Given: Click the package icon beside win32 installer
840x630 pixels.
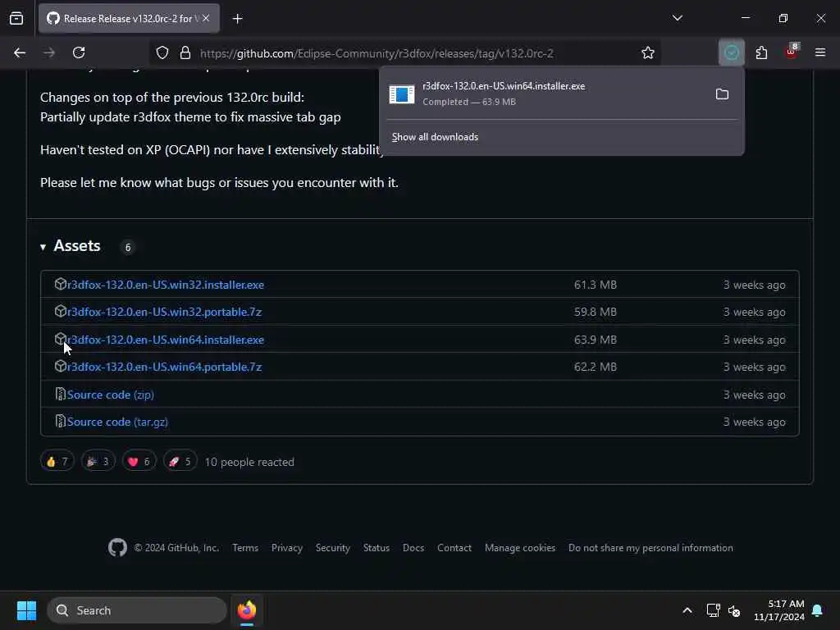Looking at the screenshot, I should 61,284.
